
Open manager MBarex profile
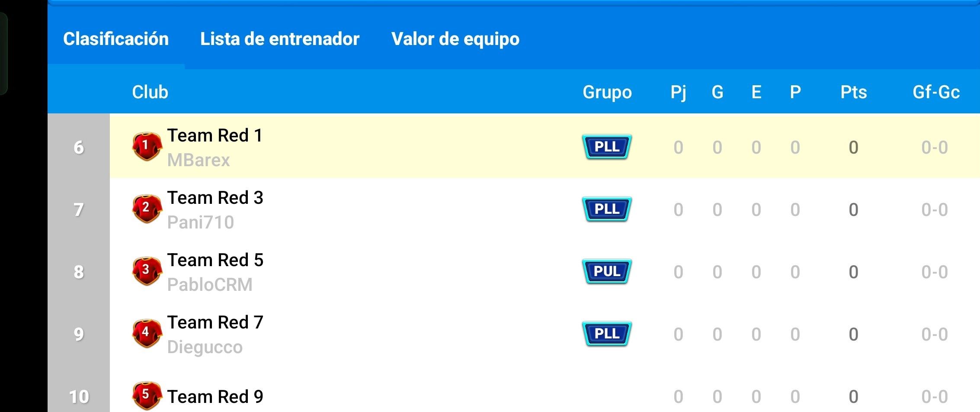199,160
